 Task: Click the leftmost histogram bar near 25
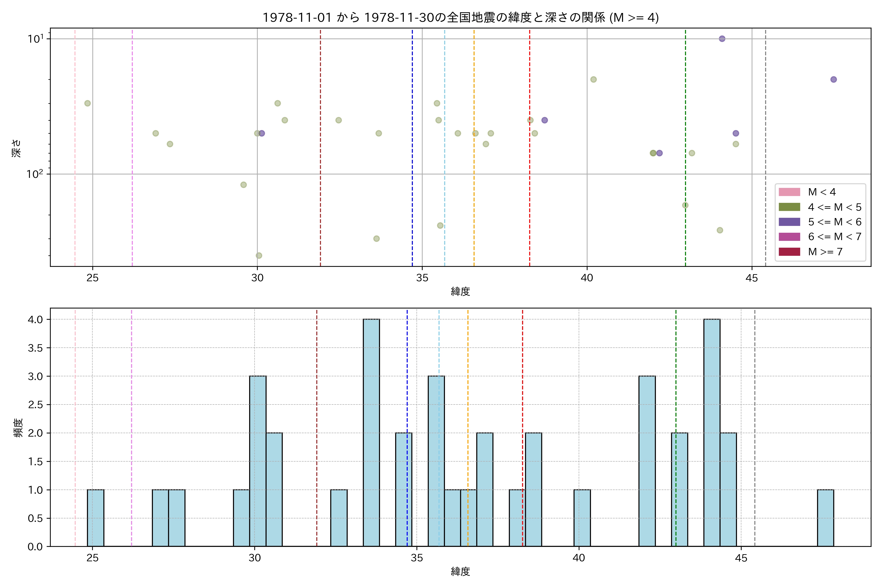pyautogui.click(x=96, y=518)
